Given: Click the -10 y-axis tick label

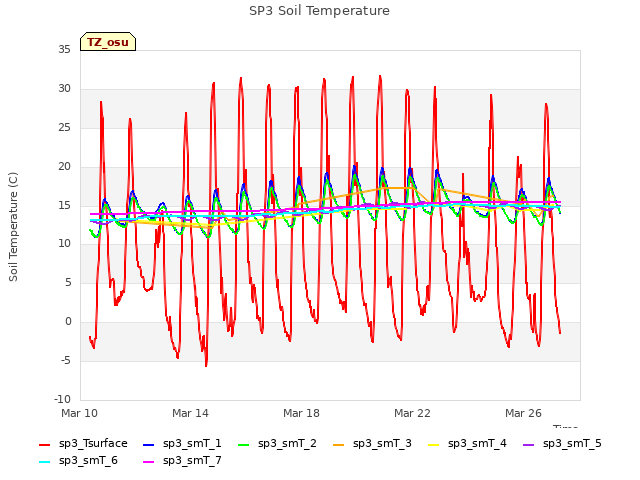Looking at the screenshot, I should (63, 399).
